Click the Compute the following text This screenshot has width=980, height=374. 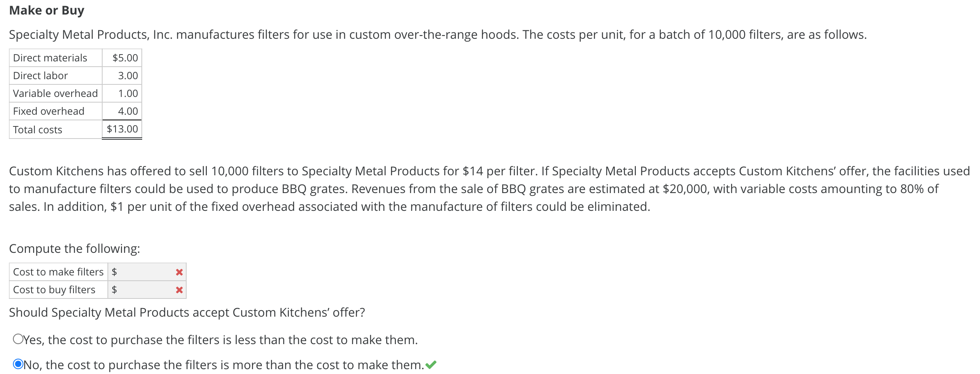(75, 248)
